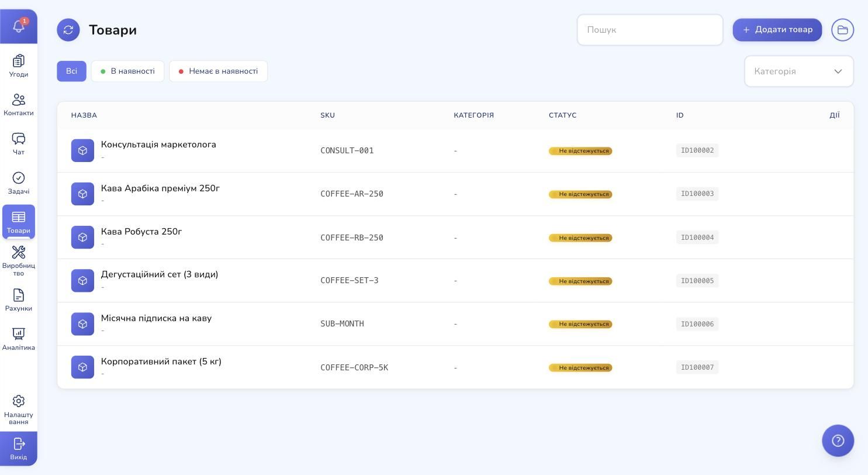Select the Всі filter tab
Screen dimensions: 868x475
(x=71, y=71)
